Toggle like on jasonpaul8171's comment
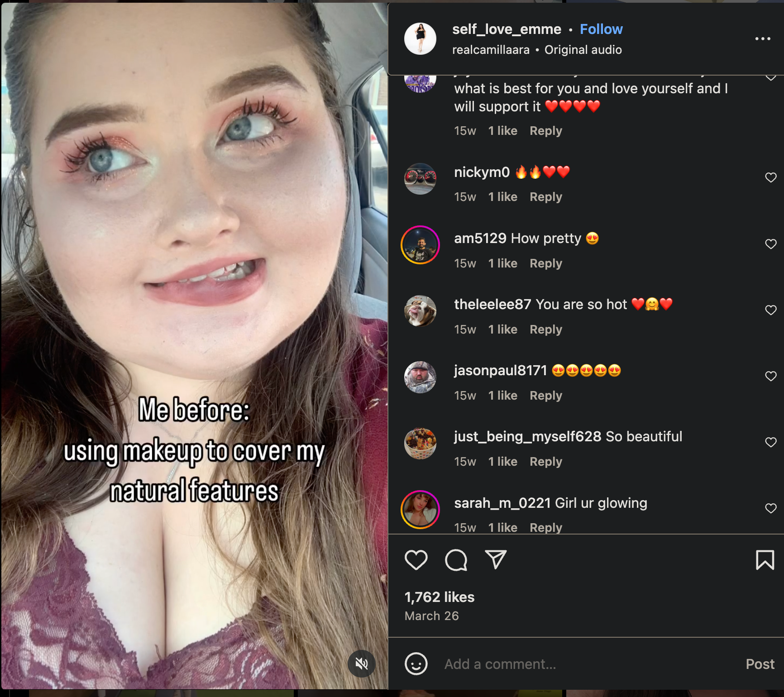The width and height of the screenshot is (784, 697). (770, 376)
